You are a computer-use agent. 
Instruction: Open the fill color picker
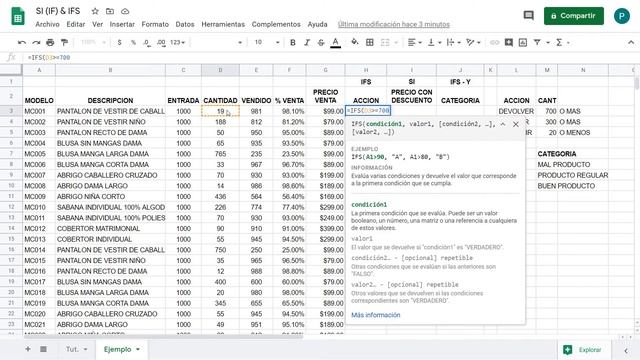coord(355,42)
